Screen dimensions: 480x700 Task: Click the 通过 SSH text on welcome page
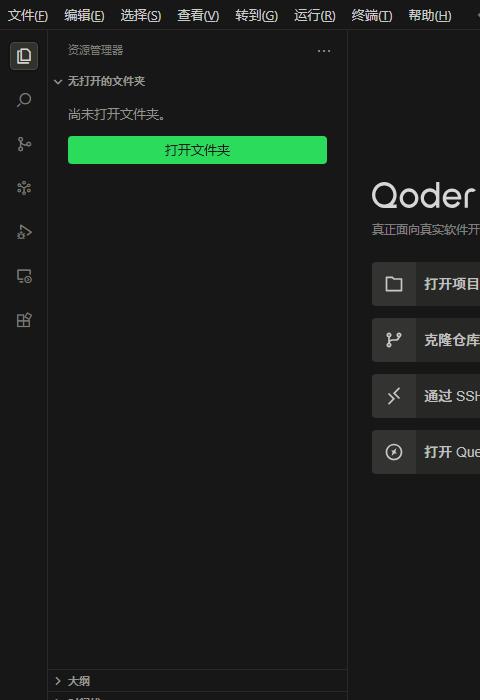click(x=451, y=396)
